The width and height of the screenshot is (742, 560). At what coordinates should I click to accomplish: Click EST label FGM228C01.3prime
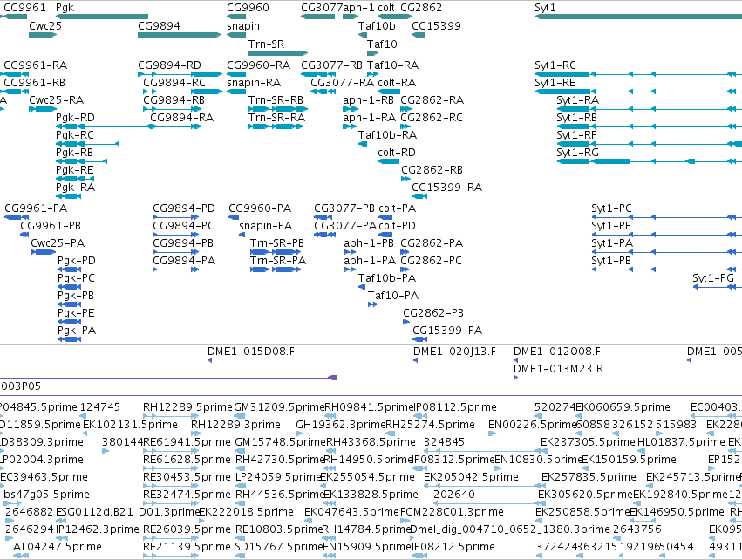click(x=452, y=512)
